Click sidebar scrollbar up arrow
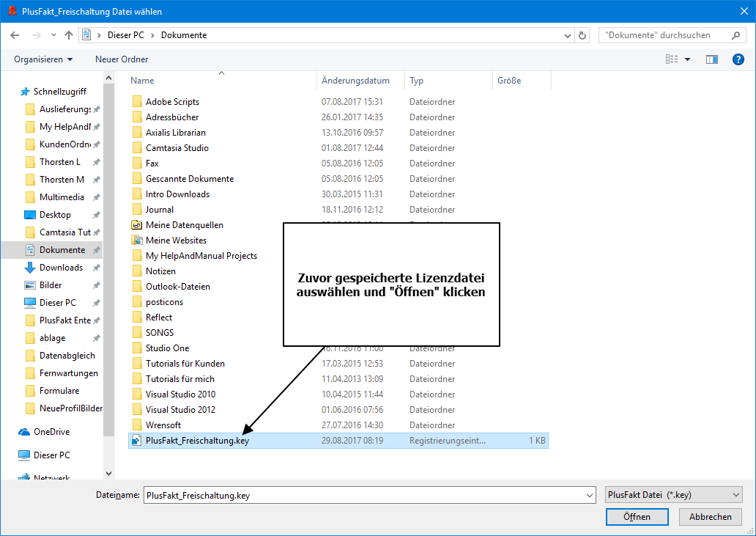Screen dimensions: 756x536 (108, 78)
